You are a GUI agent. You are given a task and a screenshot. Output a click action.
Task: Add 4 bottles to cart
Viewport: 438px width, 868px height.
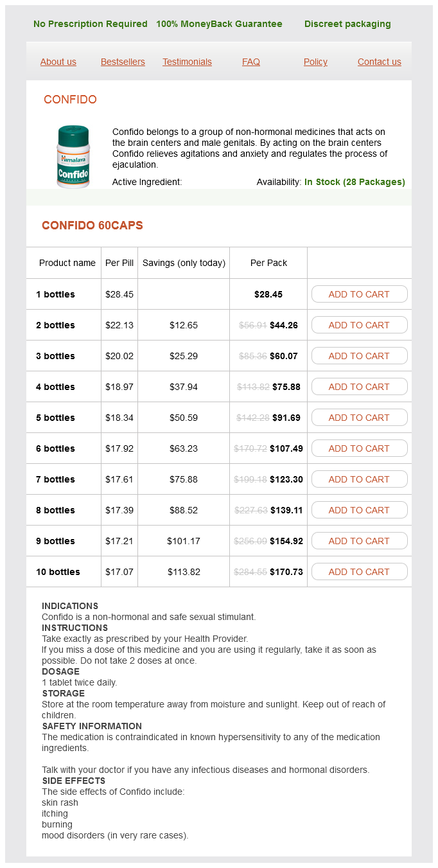[359, 387]
